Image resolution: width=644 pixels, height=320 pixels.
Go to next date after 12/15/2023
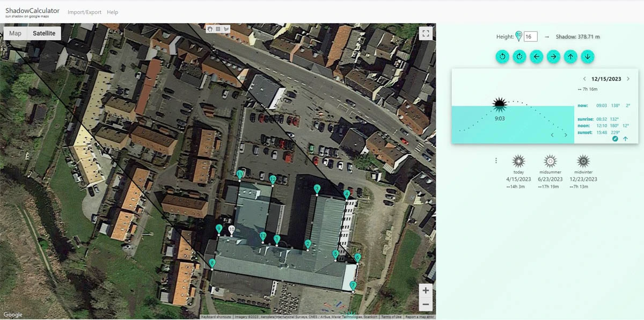pos(628,79)
